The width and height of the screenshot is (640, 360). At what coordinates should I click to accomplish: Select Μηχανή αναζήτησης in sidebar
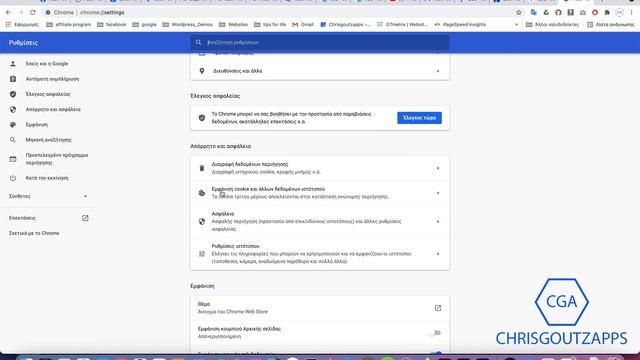pyautogui.click(x=49, y=140)
